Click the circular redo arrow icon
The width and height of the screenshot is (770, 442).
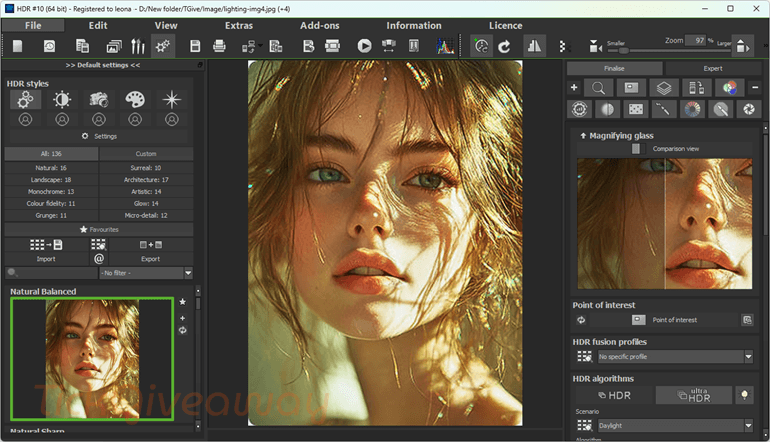coord(504,47)
